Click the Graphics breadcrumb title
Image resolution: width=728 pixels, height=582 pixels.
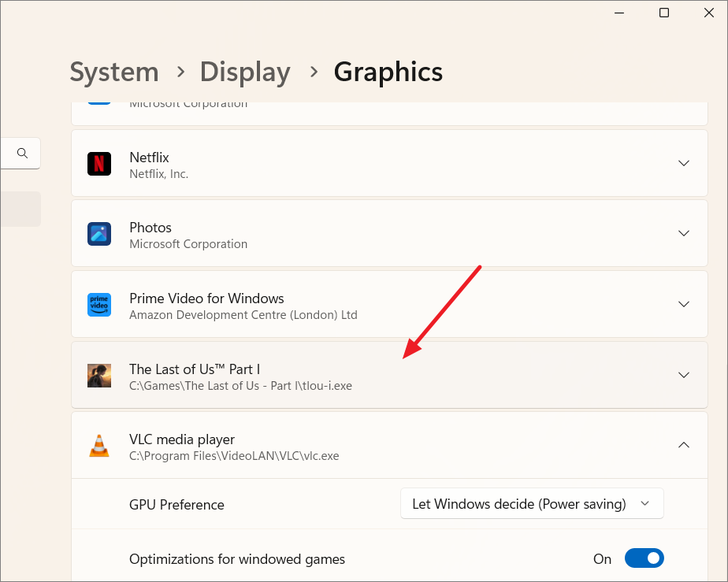pyautogui.click(x=388, y=72)
